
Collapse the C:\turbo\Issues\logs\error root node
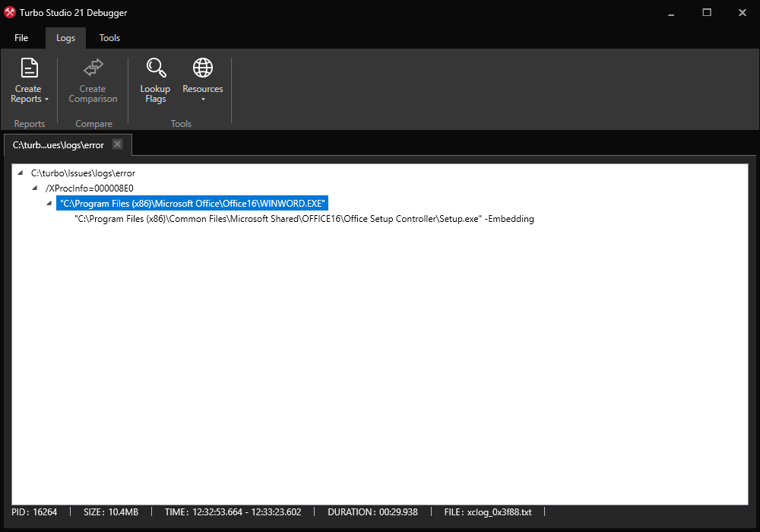21,173
